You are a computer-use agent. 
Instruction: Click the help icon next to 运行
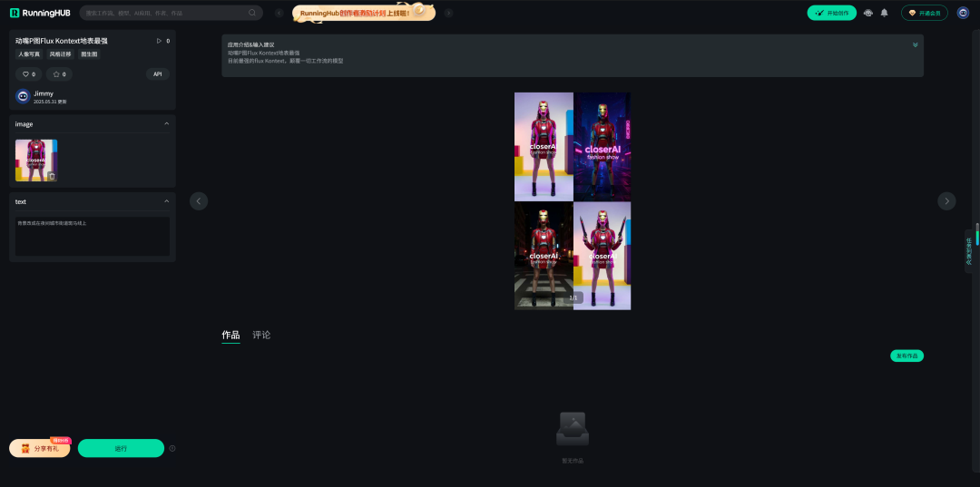pos(172,448)
